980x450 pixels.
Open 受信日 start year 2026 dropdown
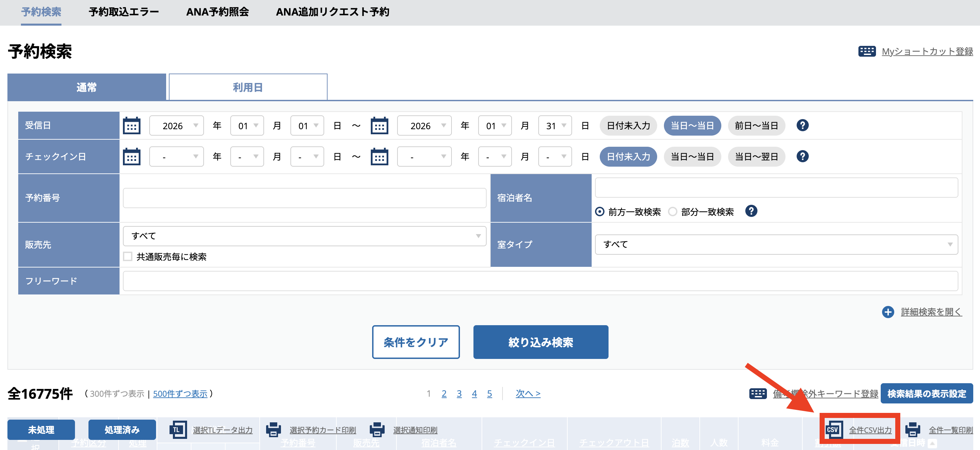coord(177,126)
